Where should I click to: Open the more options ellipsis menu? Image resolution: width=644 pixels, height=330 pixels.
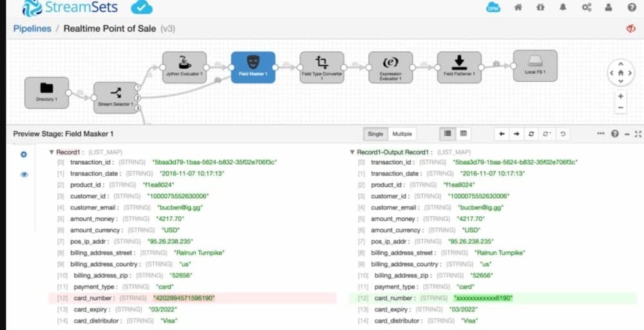point(601,134)
